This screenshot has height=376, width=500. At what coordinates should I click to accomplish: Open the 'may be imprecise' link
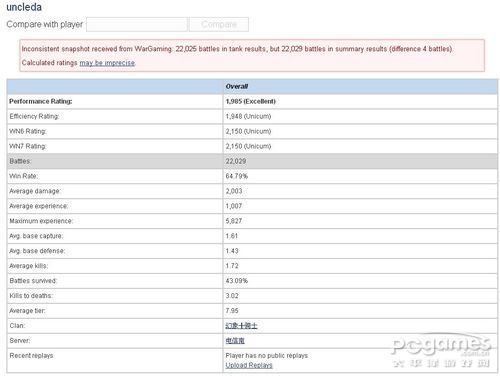pyautogui.click(x=107, y=63)
